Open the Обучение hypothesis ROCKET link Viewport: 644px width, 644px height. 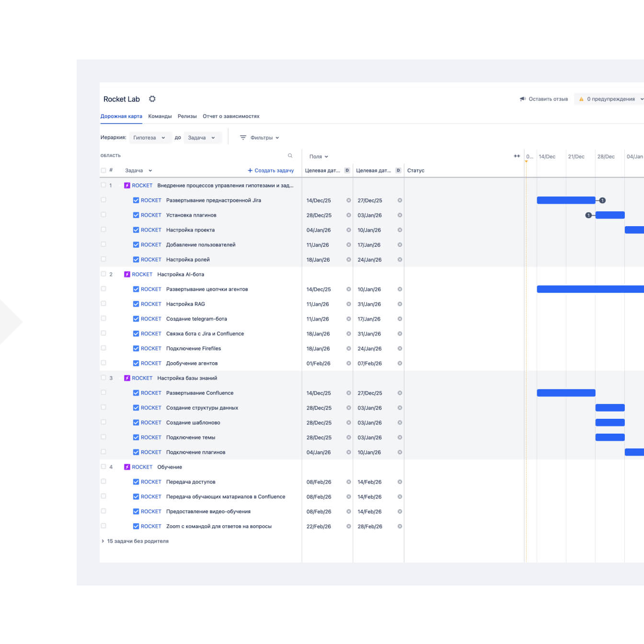coord(142,467)
